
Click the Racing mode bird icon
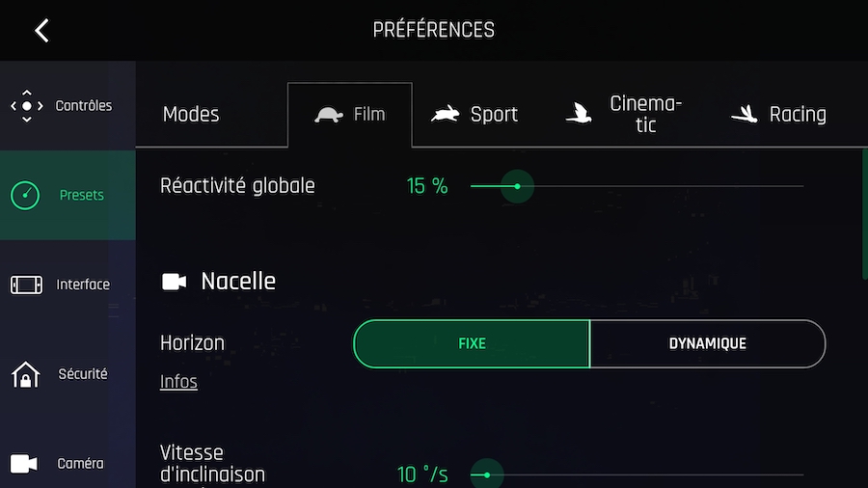(744, 115)
